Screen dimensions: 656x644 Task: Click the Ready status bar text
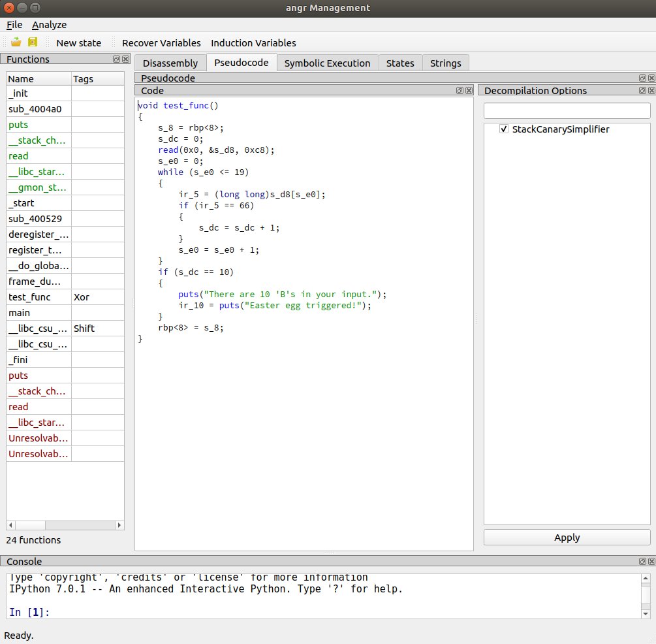[x=19, y=636]
